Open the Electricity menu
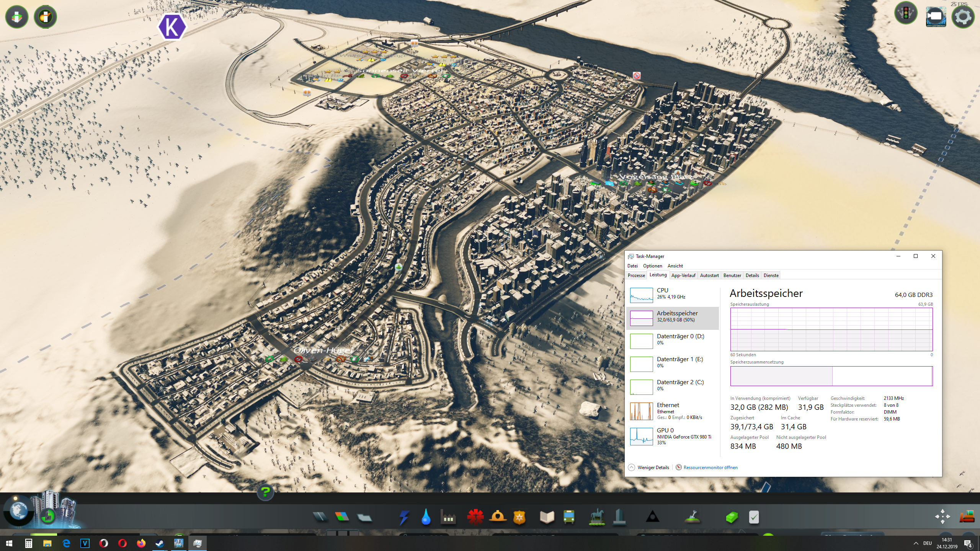980x551 pixels. [x=404, y=517]
